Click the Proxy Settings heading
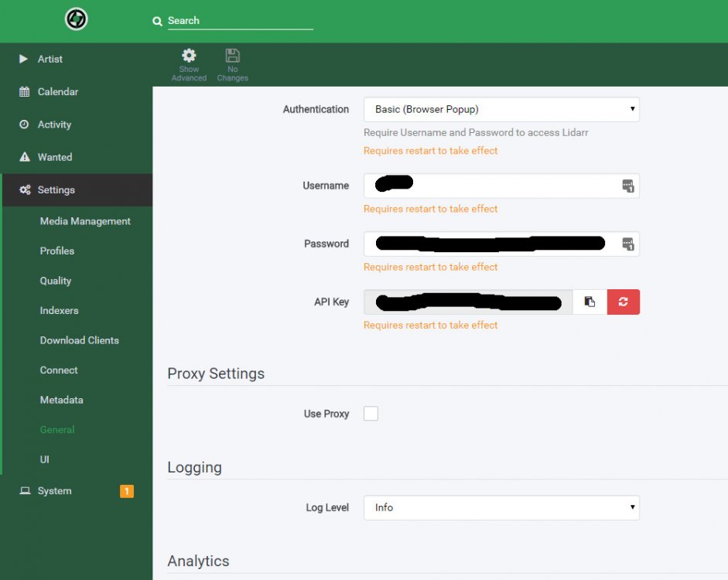The width and height of the screenshot is (728, 580). coord(216,374)
